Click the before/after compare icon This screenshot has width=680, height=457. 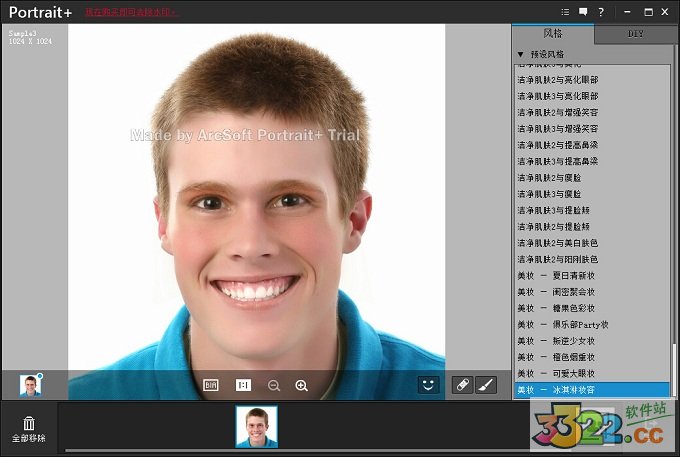click(211, 385)
